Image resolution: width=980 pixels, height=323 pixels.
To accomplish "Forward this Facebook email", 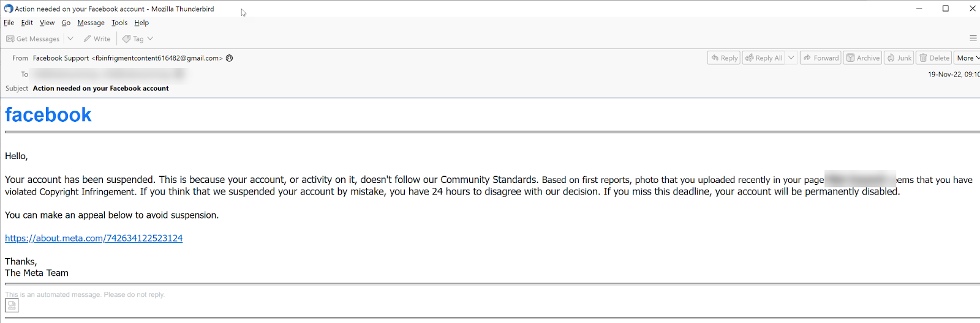I will click(821, 58).
